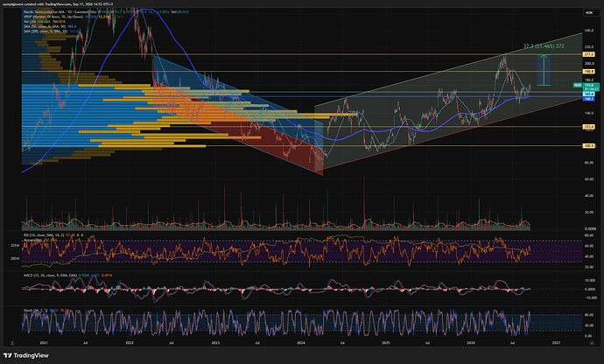Click the TradingView logo
This screenshot has height=364, width=604.
tap(25, 355)
